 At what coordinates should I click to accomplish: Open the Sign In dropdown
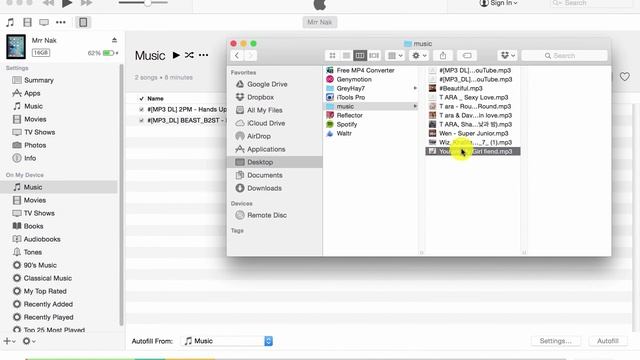click(x=498, y=3)
